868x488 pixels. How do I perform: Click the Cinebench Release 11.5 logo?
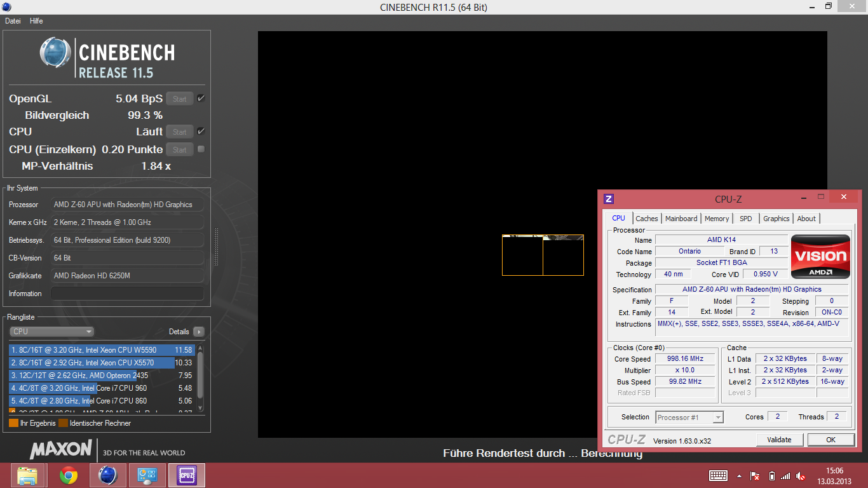click(107, 58)
